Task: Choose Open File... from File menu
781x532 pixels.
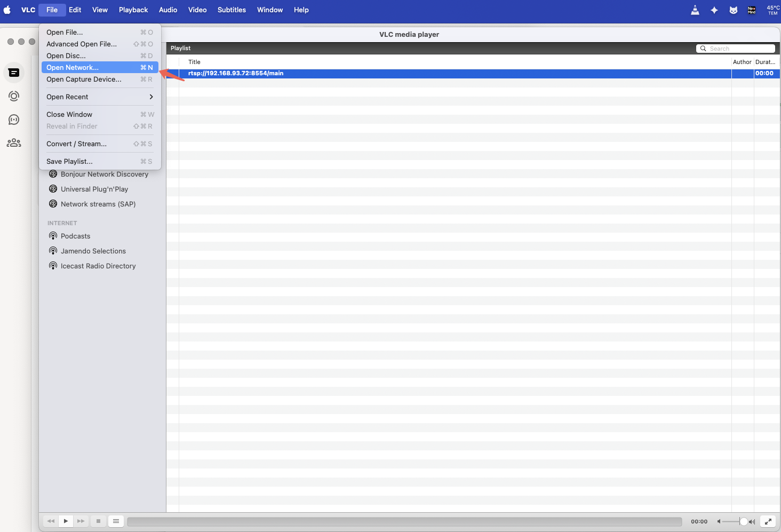Action: (100, 32)
